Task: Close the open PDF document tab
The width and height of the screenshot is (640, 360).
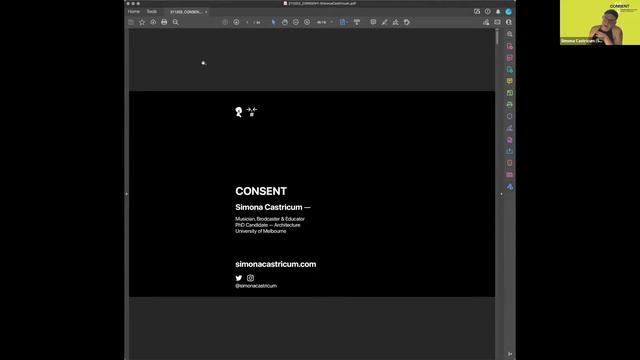Action: point(206,12)
